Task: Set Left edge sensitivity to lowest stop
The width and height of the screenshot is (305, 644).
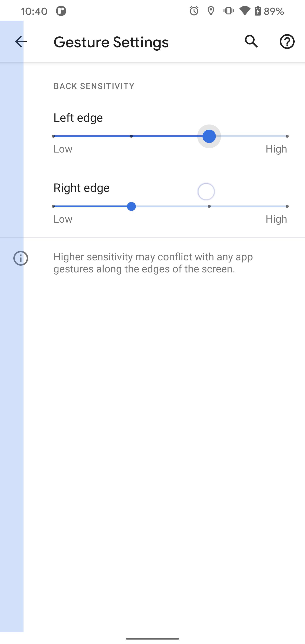Action: click(54, 136)
